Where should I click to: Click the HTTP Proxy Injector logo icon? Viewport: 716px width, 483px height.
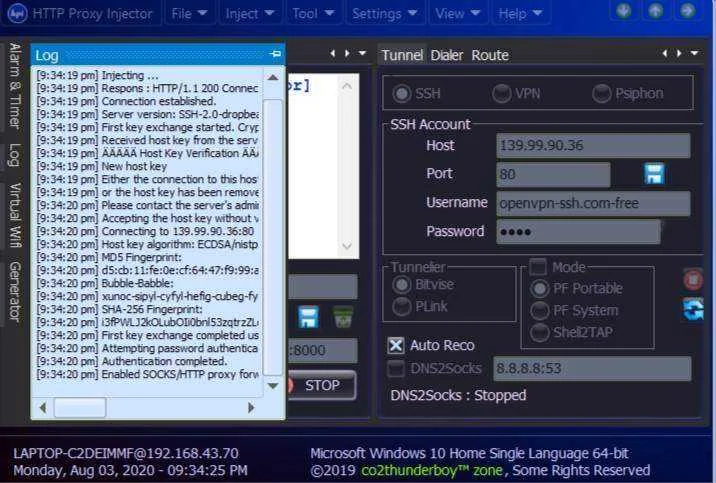tap(18, 13)
